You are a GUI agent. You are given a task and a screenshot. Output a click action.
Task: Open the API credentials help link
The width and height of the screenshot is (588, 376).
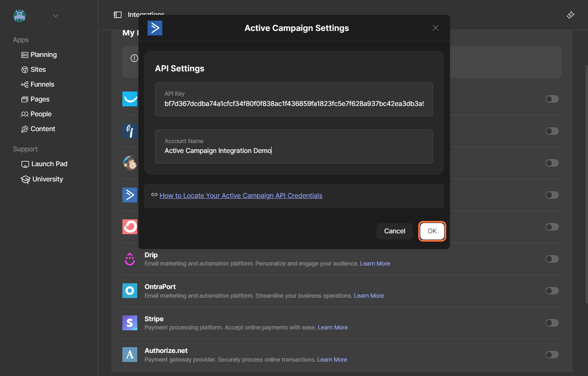[241, 195]
